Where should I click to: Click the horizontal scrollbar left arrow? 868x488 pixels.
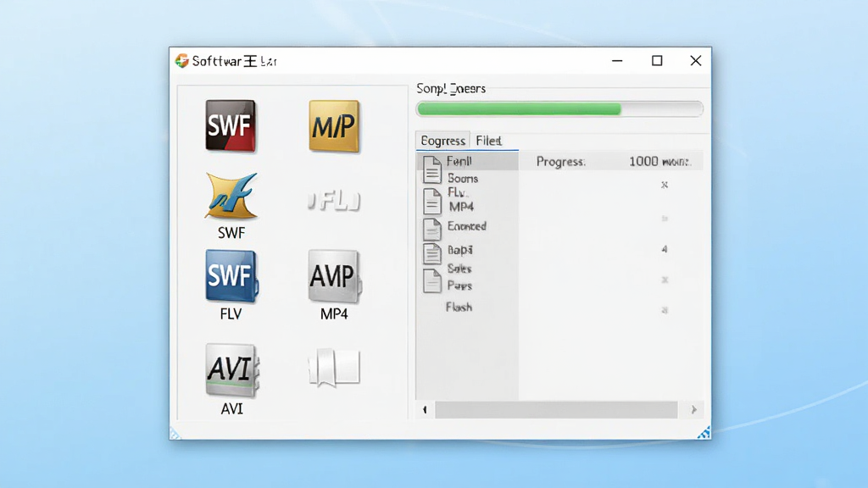click(x=425, y=410)
